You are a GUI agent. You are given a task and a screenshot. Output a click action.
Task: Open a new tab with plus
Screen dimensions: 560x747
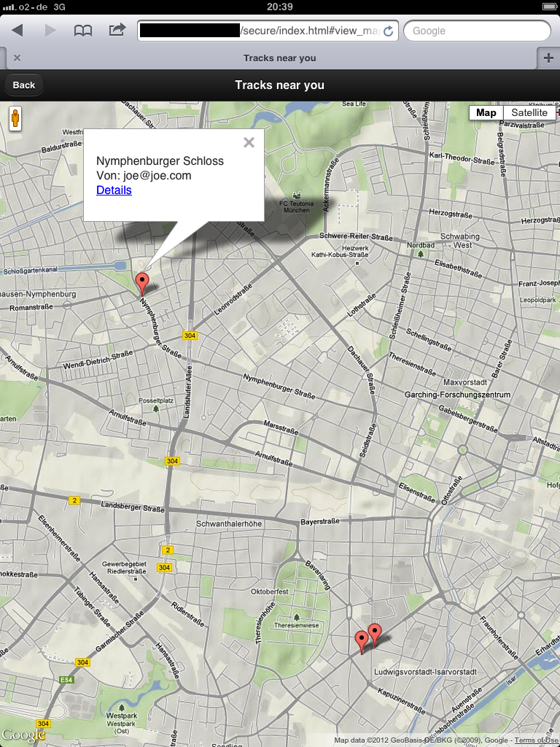(x=548, y=58)
